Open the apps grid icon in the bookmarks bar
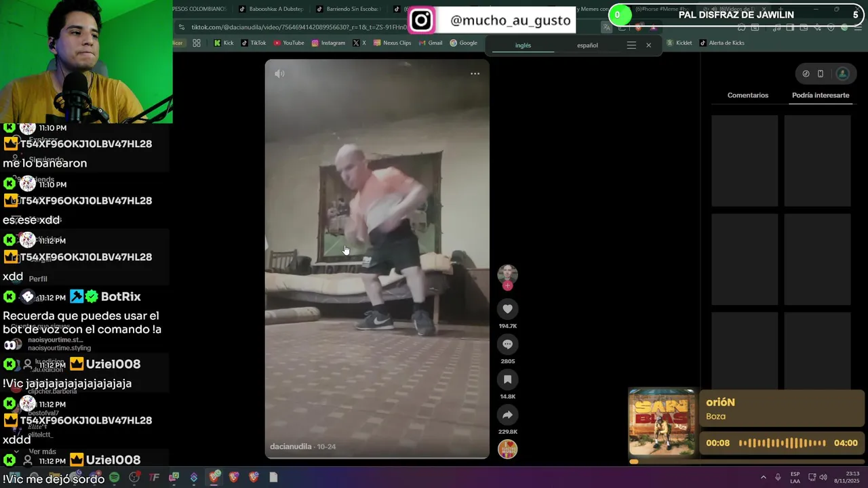The width and height of the screenshot is (868, 488). 197,43
